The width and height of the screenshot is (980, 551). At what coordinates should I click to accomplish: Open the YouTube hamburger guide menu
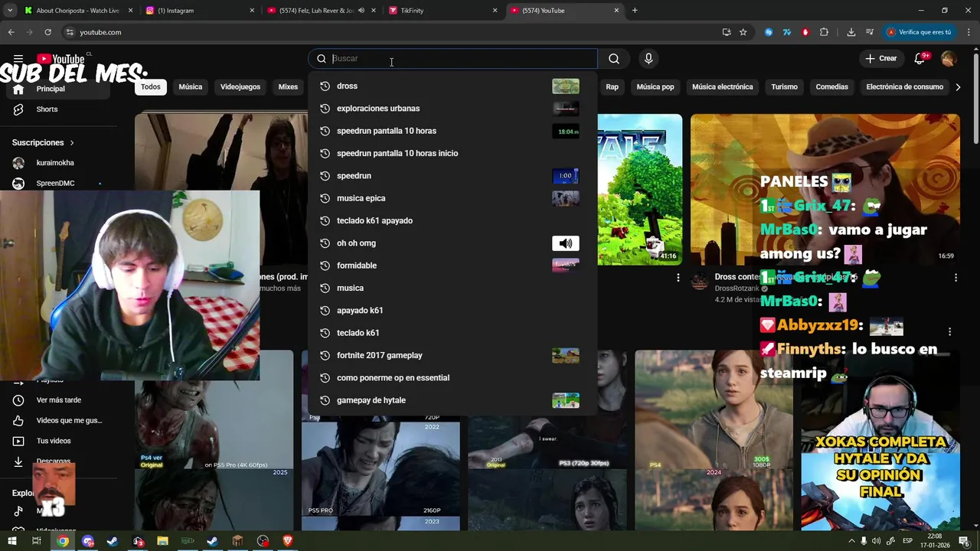tap(18, 58)
